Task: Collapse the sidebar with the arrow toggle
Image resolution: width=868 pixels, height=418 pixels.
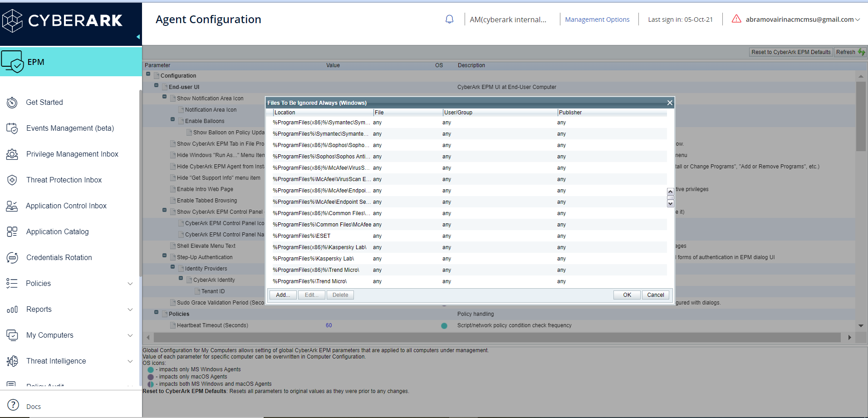Action: tap(138, 37)
